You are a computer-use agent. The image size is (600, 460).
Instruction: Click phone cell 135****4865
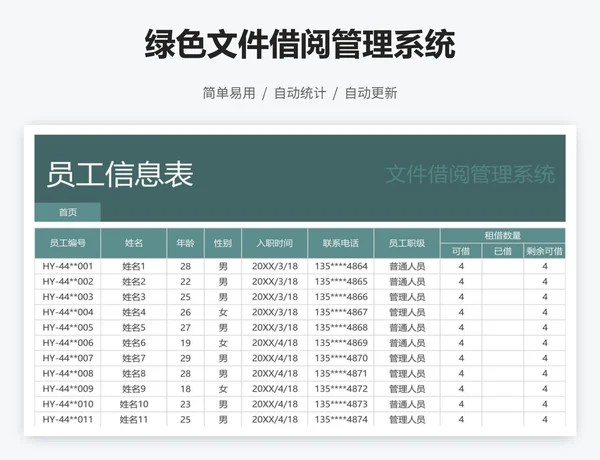[x=341, y=282]
